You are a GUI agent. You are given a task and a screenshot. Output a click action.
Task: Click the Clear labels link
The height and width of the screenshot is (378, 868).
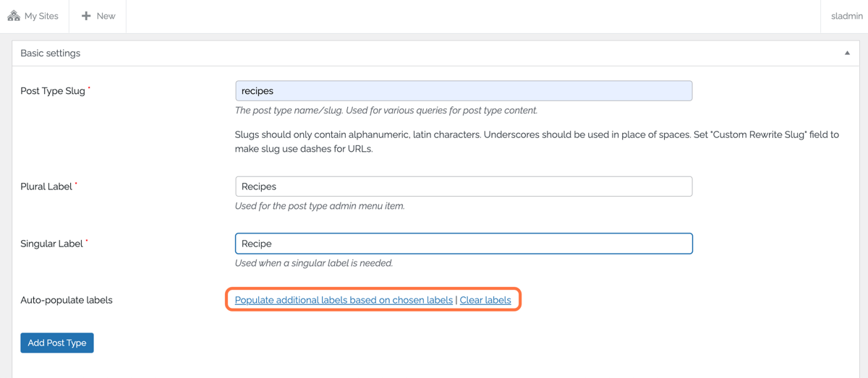485,300
